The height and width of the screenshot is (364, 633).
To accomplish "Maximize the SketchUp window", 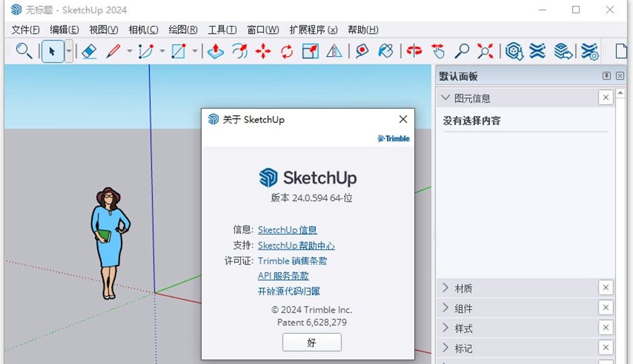I will [575, 10].
